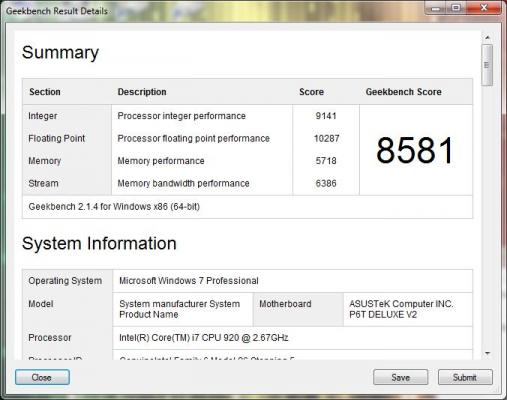Submit the benchmark result

(465, 377)
